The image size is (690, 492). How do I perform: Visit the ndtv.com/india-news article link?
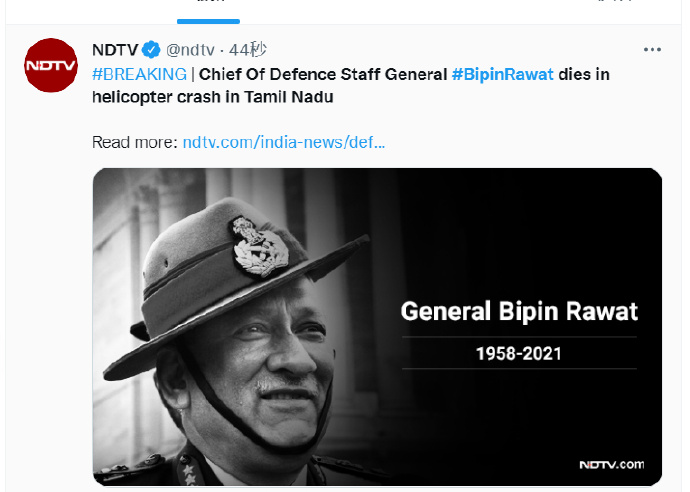point(284,142)
